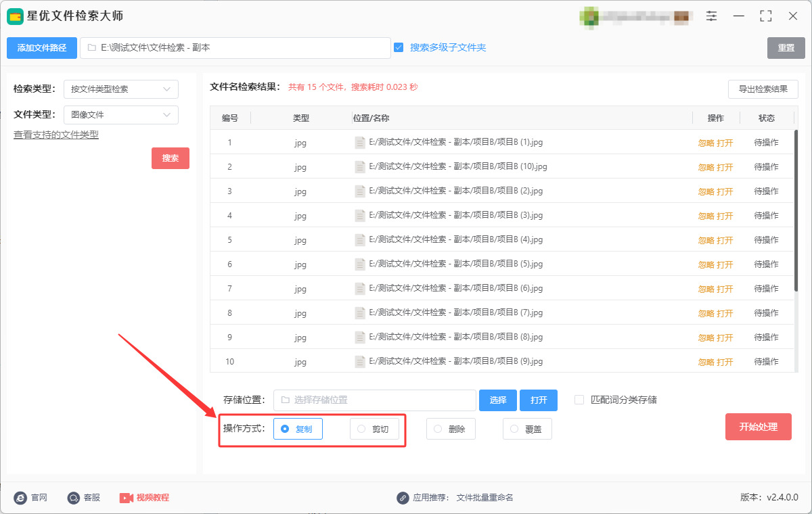Click the app logo icon in title bar
This screenshot has height=514, width=812.
16,16
